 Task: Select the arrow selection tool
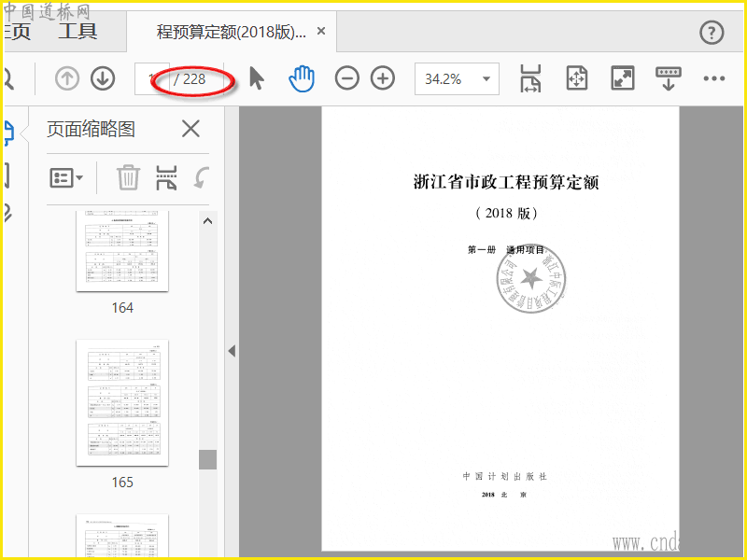coord(256,78)
